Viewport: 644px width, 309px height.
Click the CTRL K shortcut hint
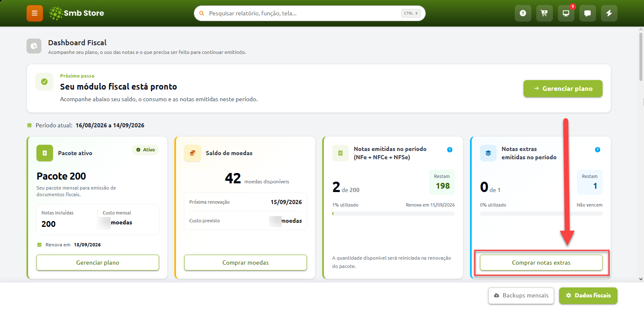[x=411, y=13]
